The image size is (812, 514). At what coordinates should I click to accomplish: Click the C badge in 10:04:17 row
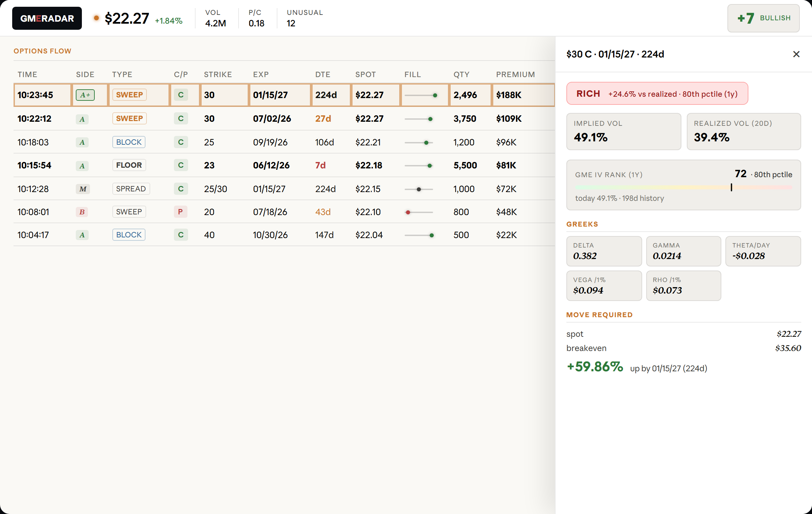click(181, 235)
